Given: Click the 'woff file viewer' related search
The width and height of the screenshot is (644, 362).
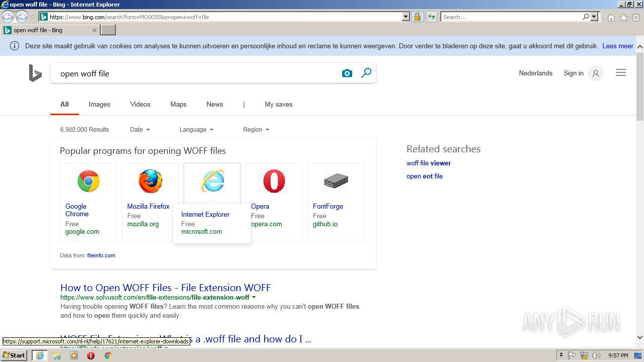Looking at the screenshot, I should coord(429,163).
